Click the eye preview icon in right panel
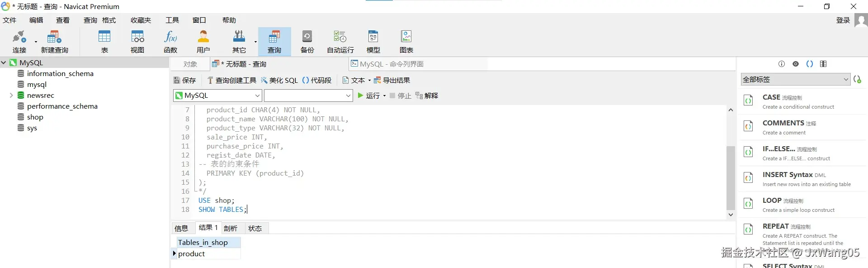 796,64
